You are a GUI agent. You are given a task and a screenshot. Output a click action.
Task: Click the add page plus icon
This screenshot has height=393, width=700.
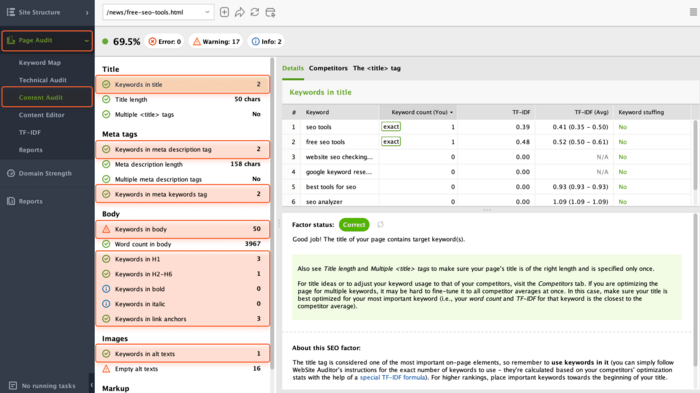click(x=225, y=12)
